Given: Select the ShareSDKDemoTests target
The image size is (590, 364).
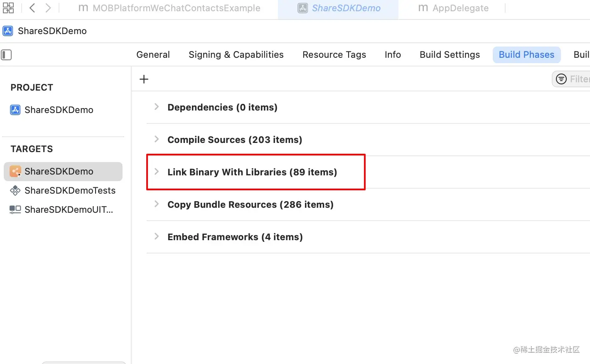Looking at the screenshot, I should click(x=62, y=190).
